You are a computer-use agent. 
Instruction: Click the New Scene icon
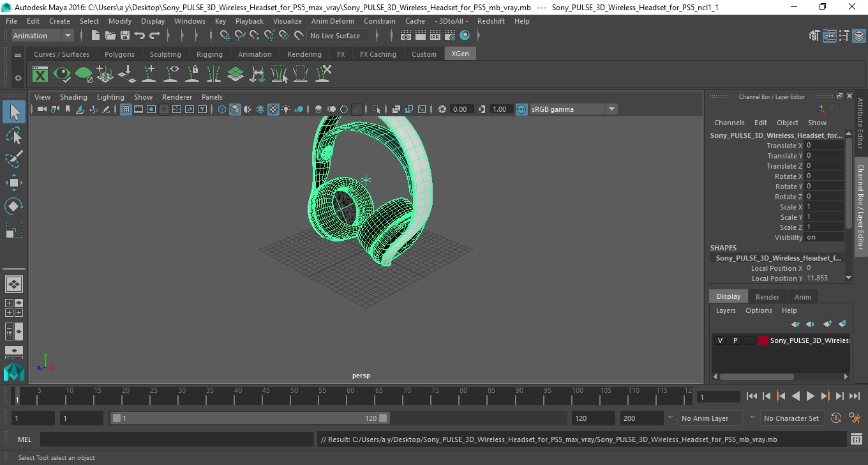click(x=95, y=36)
